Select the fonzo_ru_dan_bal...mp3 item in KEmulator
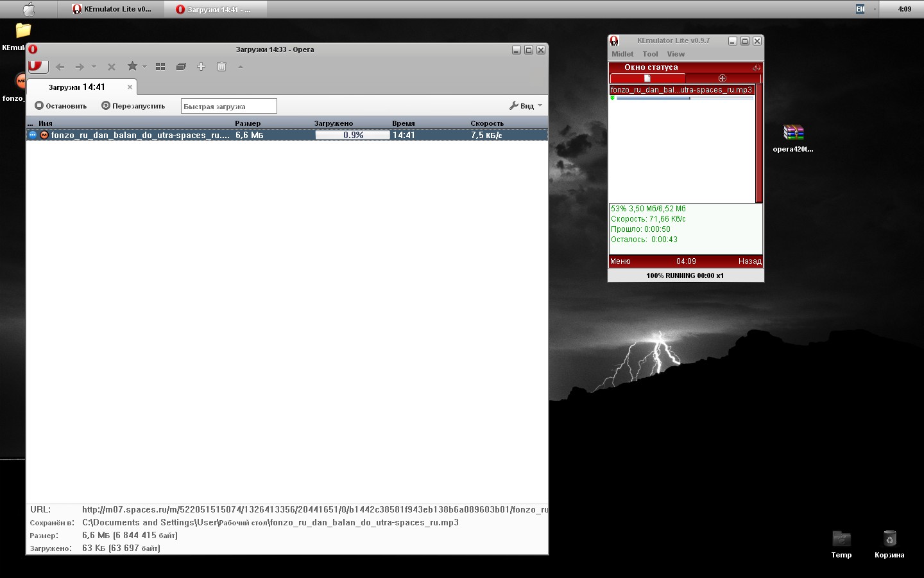 coord(681,90)
